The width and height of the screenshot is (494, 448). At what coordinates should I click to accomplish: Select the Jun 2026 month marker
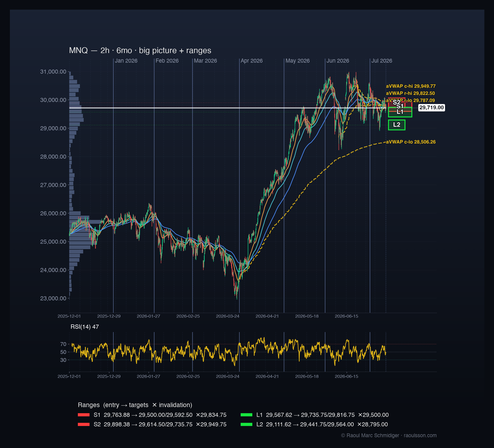[338, 61]
